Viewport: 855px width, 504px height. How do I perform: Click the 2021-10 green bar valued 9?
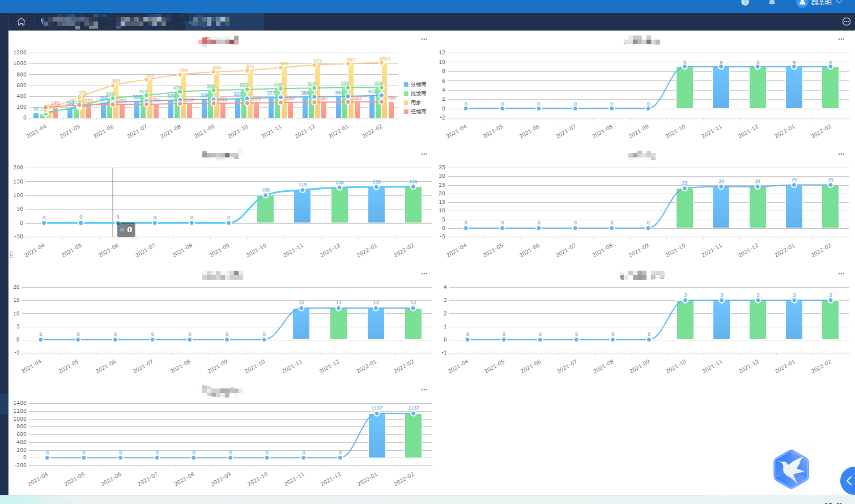click(x=684, y=88)
